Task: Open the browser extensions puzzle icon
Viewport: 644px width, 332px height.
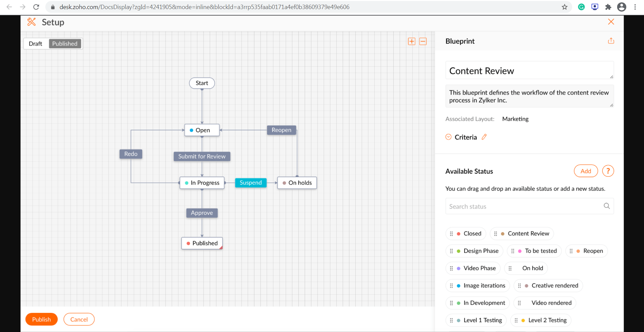Action: (608, 7)
